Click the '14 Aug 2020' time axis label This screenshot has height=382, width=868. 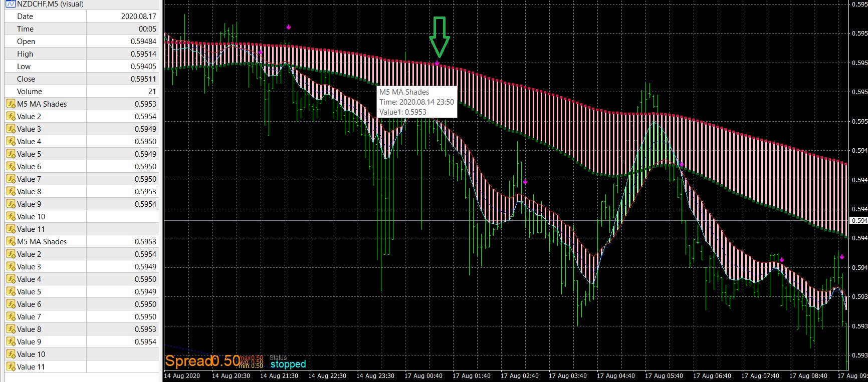(x=182, y=376)
